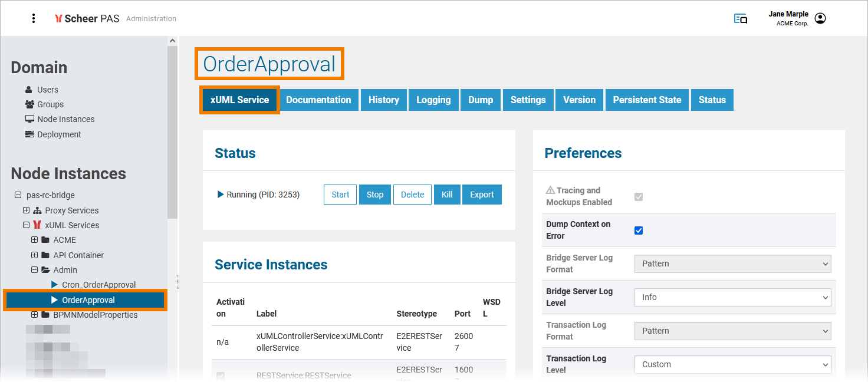Open the Dump tab
Viewport: 868px width, 382px height.
click(481, 100)
